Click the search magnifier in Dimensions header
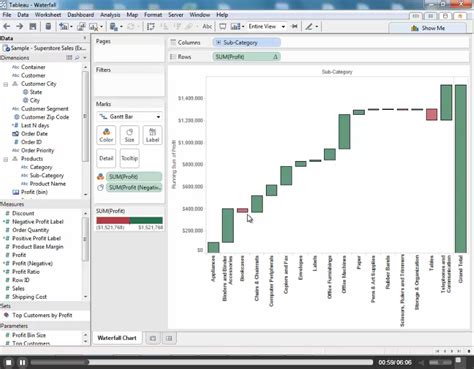Image resolution: width=474 pixels, height=369 pixels. [x=77, y=58]
